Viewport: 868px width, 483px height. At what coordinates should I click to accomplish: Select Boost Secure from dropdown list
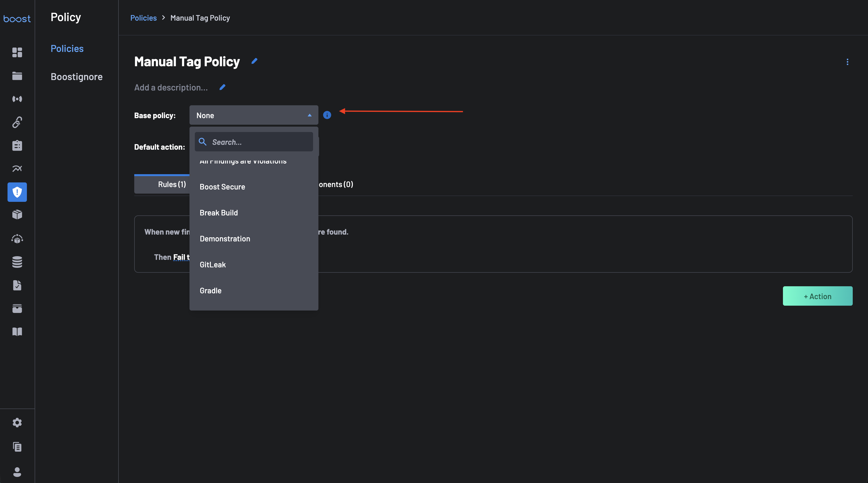(x=222, y=187)
